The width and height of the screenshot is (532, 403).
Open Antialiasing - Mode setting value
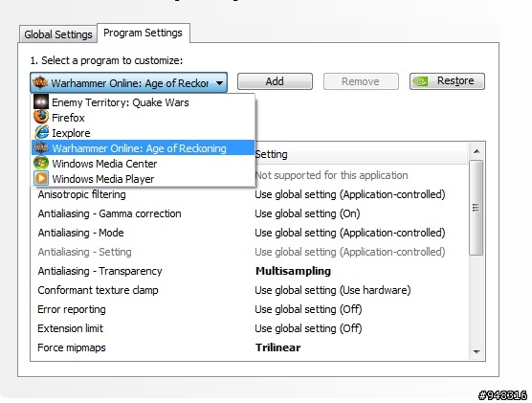pyautogui.click(x=350, y=233)
